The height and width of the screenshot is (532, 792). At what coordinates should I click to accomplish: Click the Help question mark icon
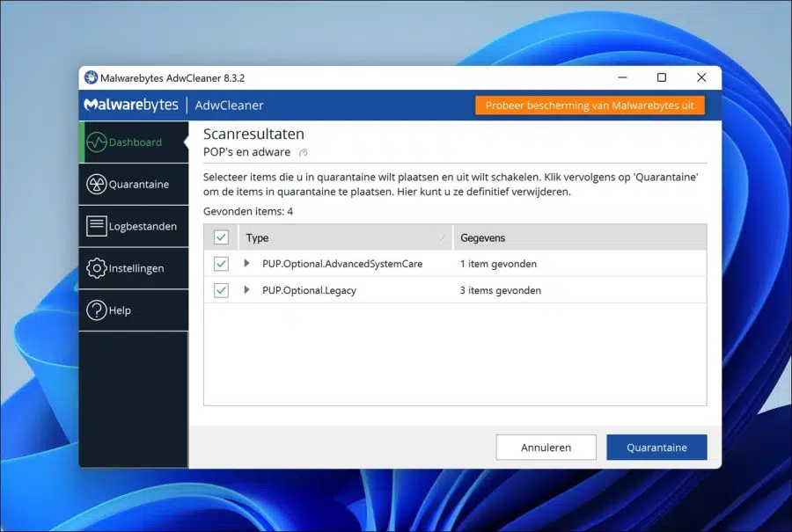[x=97, y=310]
